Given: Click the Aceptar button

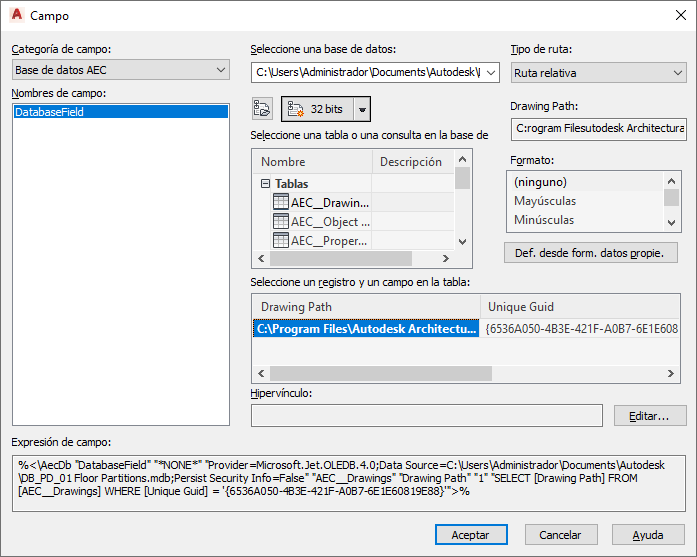Looking at the screenshot, I should pos(471,535).
